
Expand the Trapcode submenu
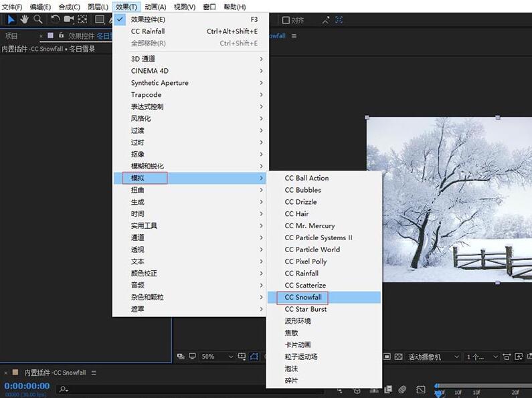pos(191,94)
